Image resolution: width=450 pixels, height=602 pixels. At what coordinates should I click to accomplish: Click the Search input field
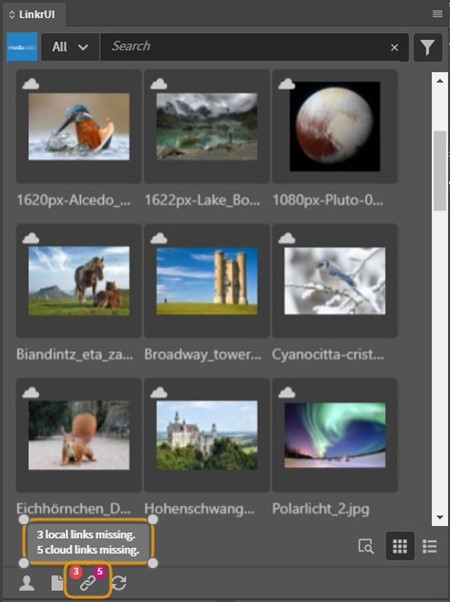tap(246, 47)
